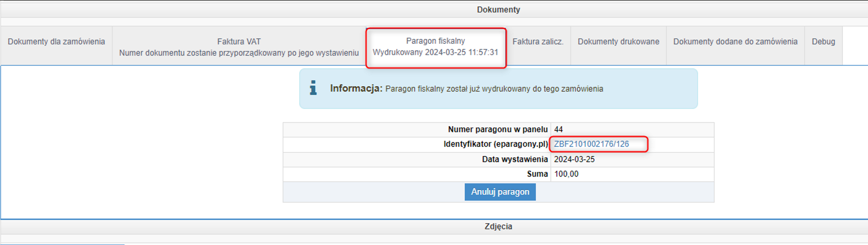868x245 pixels.
Task: Select the issue date 2024-03-25
Action: pyautogui.click(x=574, y=159)
